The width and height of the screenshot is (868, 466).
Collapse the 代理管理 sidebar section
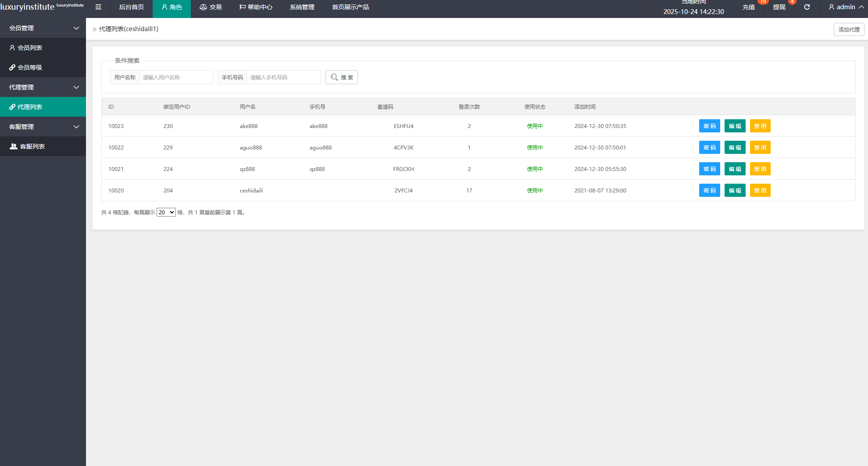click(43, 87)
